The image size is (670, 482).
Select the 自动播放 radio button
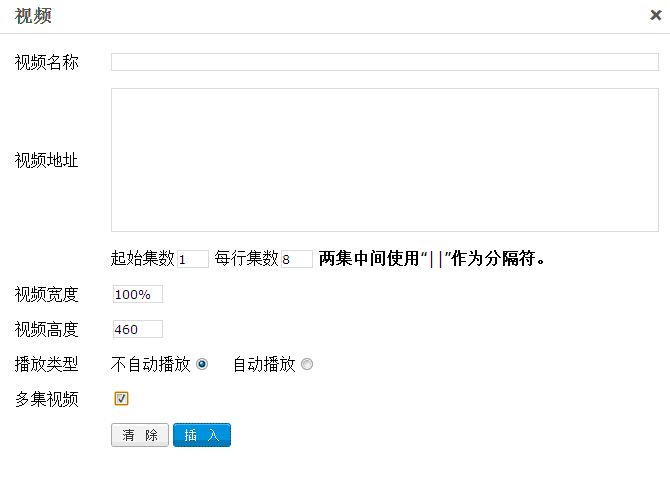tap(307, 365)
